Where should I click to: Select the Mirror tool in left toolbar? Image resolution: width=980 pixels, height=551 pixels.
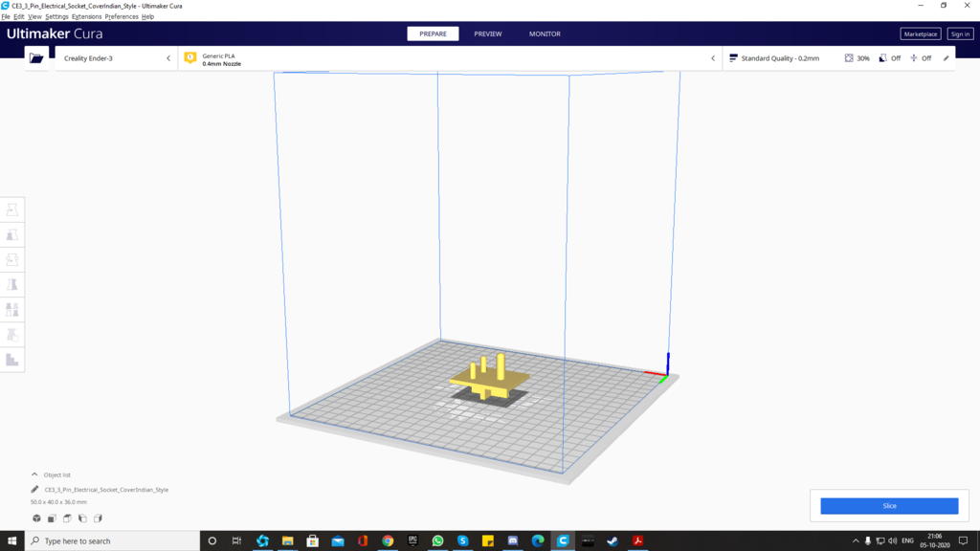click(x=12, y=285)
